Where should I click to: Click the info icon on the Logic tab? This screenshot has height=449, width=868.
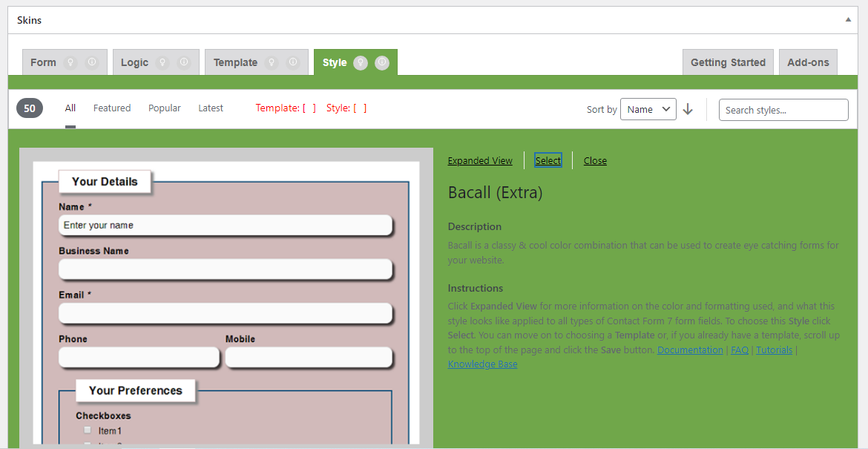[183, 62]
